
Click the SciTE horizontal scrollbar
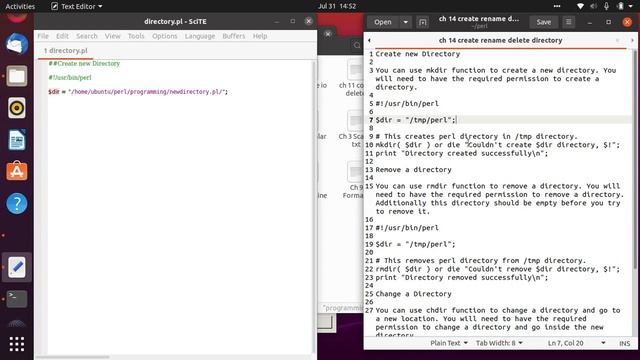pos(73,357)
